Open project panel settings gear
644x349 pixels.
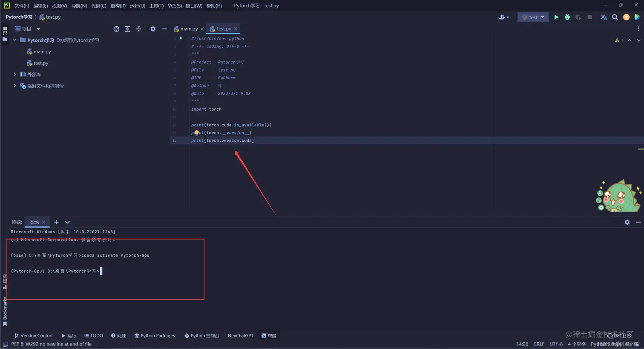[x=153, y=29]
